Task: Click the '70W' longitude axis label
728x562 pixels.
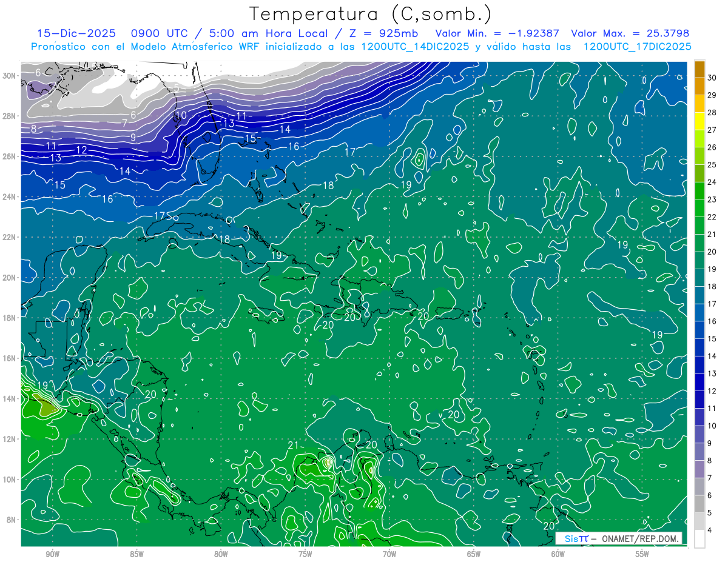Action: 389,555
